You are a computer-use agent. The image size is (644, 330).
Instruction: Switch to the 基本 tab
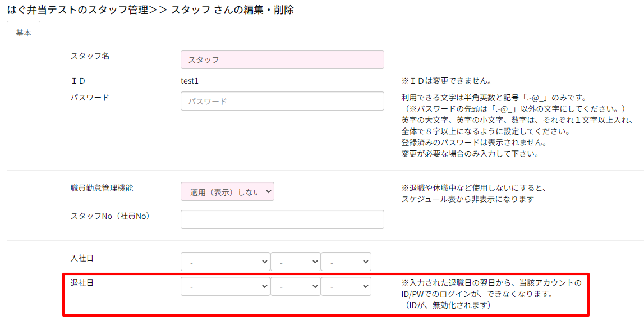[x=24, y=33]
